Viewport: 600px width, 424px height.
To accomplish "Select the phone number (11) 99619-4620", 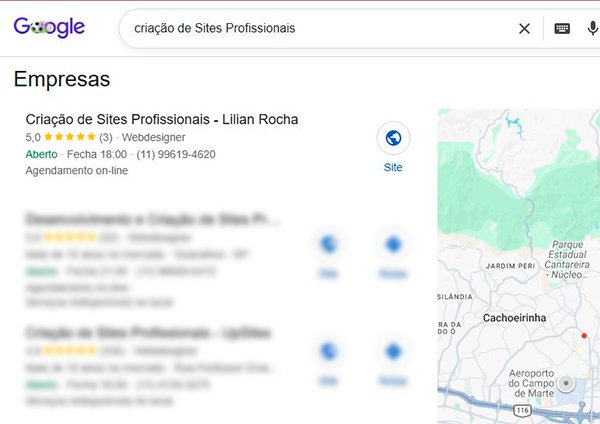I will [176, 154].
